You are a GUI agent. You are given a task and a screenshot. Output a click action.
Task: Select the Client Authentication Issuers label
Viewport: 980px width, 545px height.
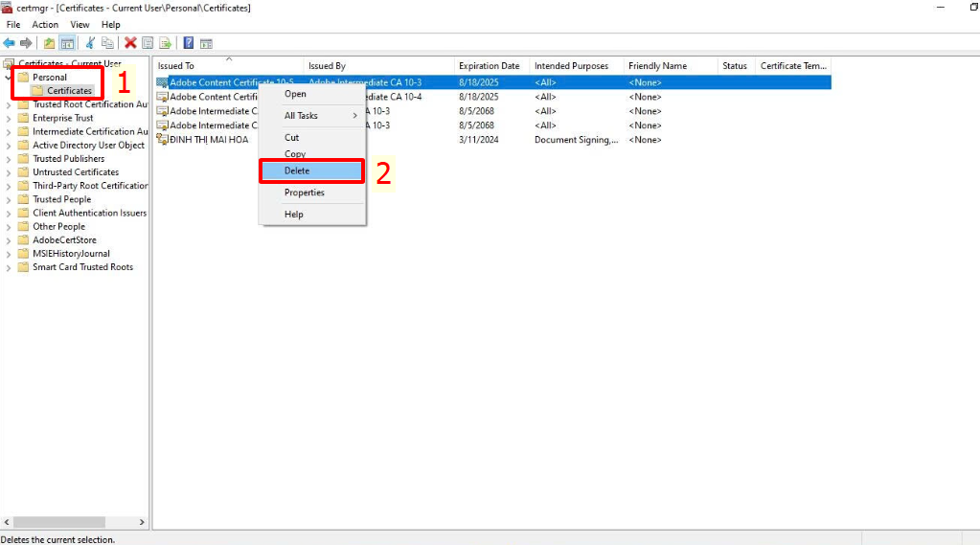89,214
